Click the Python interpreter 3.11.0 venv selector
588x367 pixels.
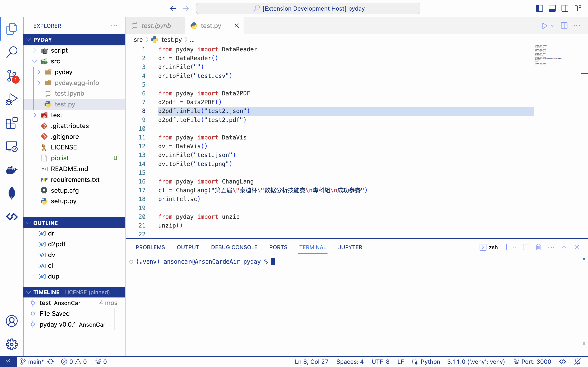pyautogui.click(x=476, y=362)
